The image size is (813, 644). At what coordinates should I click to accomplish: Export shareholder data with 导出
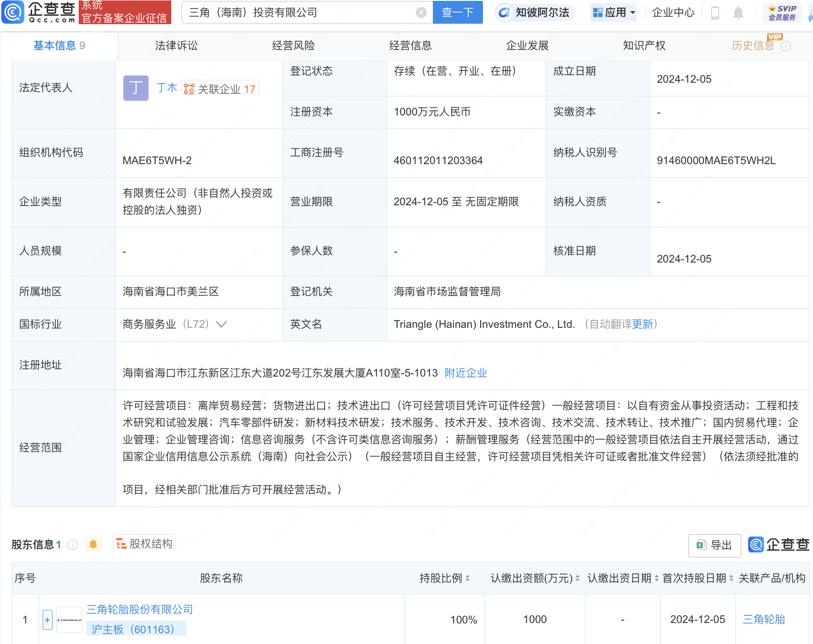[714, 545]
